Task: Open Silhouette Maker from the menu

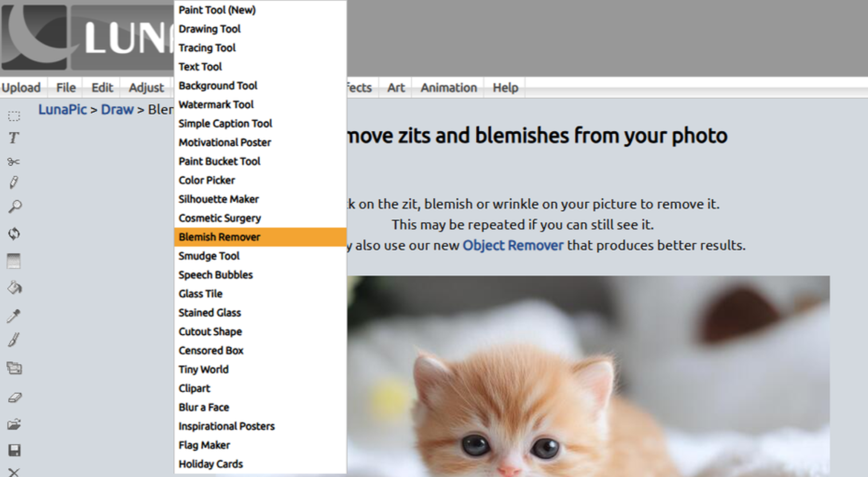Action: coord(260,199)
